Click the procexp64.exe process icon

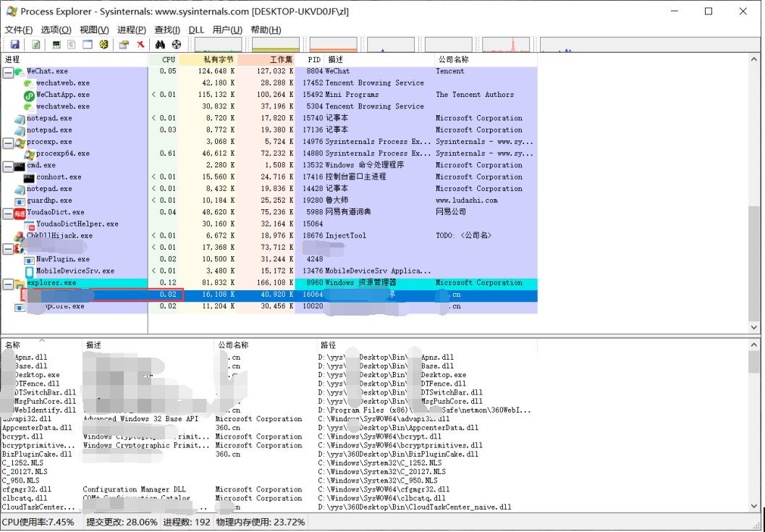point(29,154)
